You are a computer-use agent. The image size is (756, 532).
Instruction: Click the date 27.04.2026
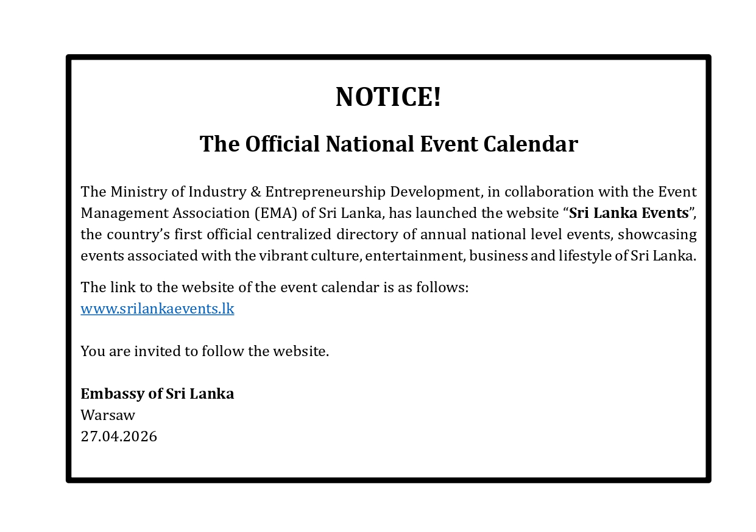pos(119,436)
